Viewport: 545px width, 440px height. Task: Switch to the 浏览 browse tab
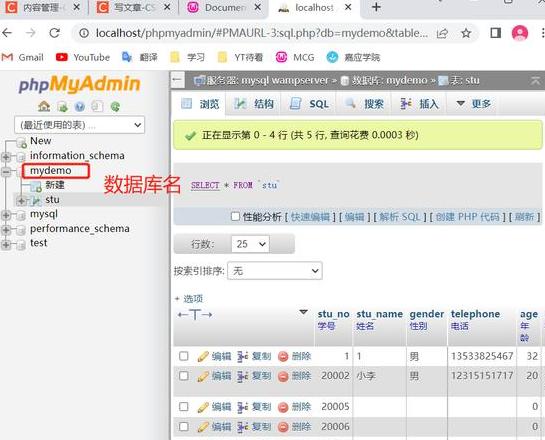click(200, 104)
